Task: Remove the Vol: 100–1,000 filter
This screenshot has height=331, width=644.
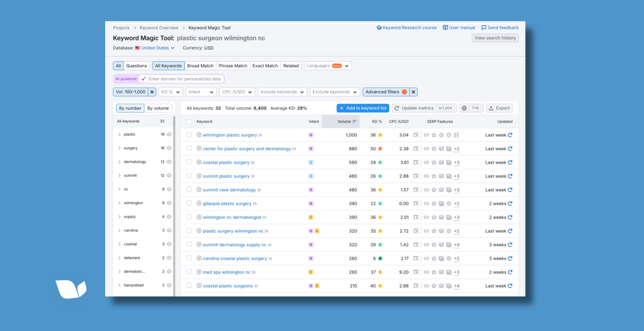Action: click(152, 92)
